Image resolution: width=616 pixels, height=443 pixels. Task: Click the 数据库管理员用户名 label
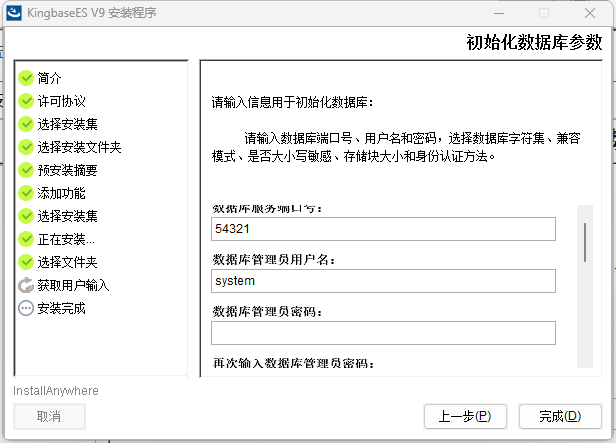pyautogui.click(x=274, y=260)
